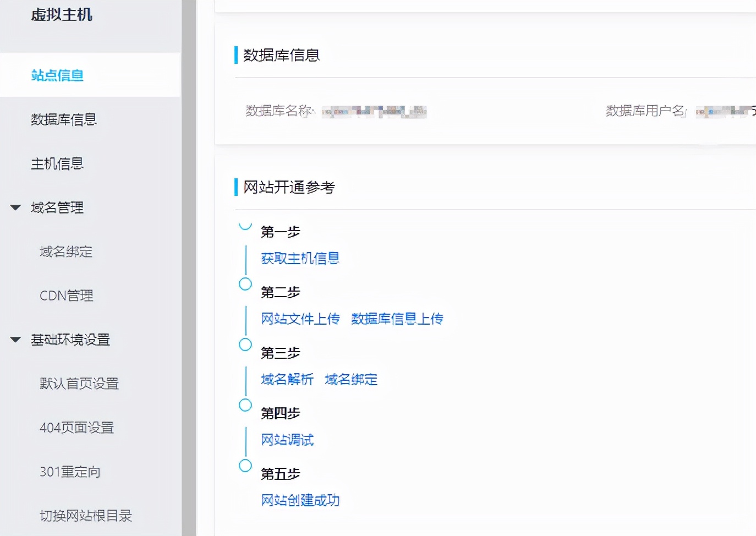Image resolution: width=756 pixels, height=536 pixels.
Task: Open the 301重定向 settings page
Action: pyautogui.click(x=70, y=472)
